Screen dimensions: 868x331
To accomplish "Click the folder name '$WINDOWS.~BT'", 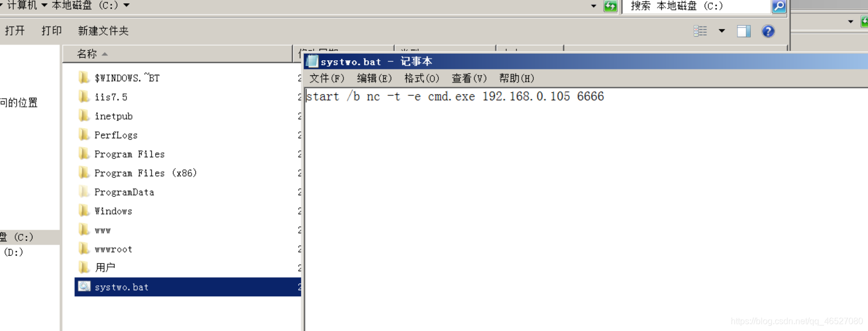I will click(127, 78).
